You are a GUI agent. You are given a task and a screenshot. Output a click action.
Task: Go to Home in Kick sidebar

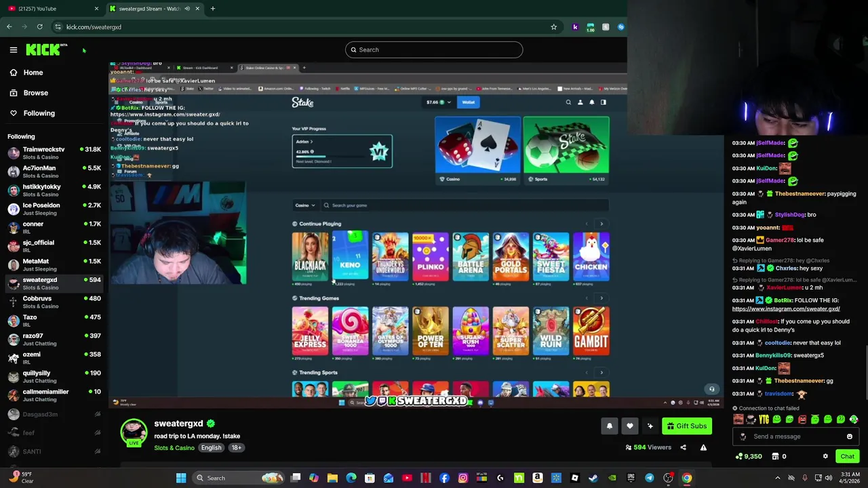(x=26, y=73)
